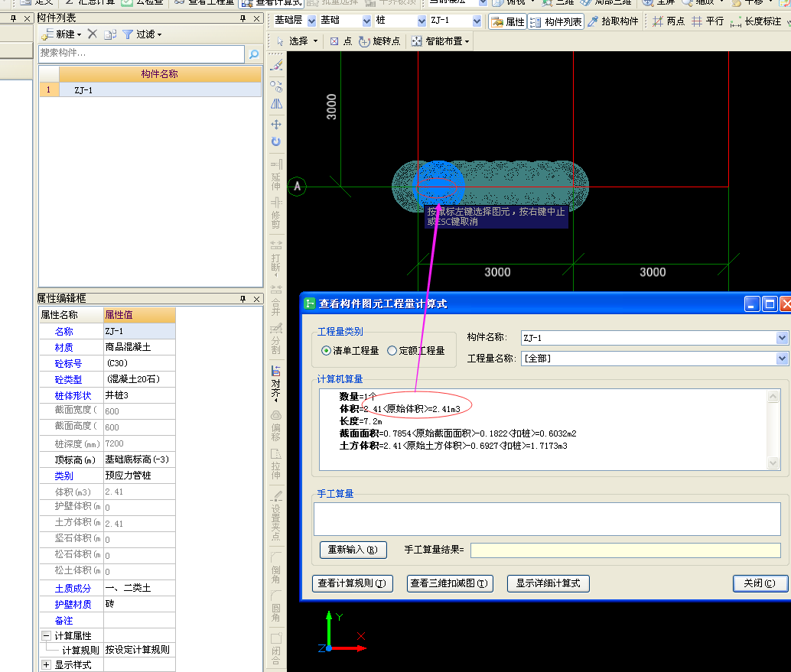Image resolution: width=791 pixels, height=672 pixels.
Task: Select the 打断 break tool
Action: click(276, 258)
